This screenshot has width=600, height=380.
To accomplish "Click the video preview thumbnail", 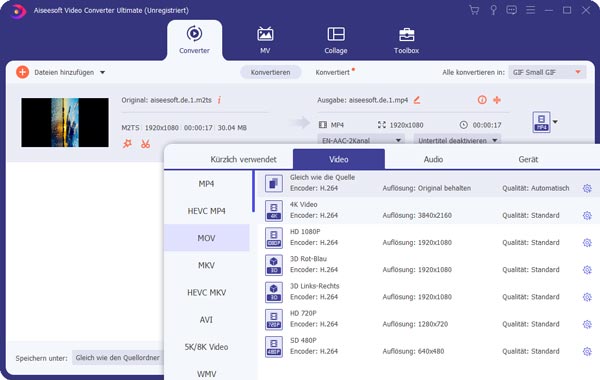I will click(65, 122).
